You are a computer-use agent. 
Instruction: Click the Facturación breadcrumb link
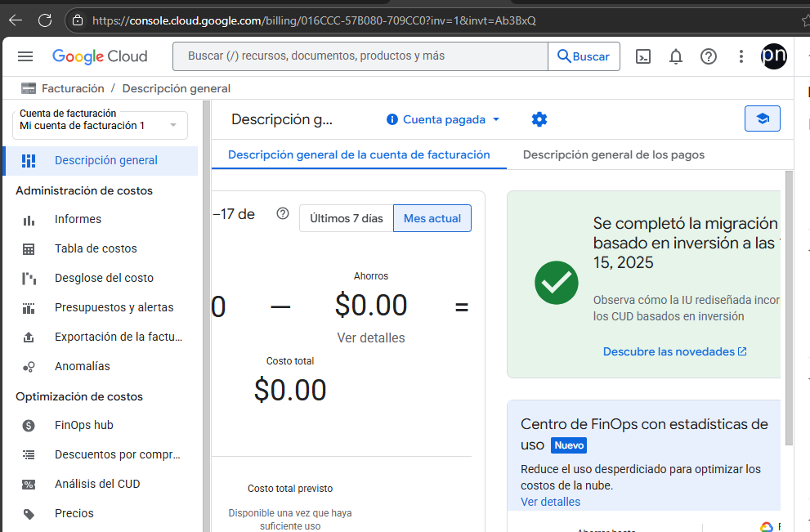click(x=73, y=88)
